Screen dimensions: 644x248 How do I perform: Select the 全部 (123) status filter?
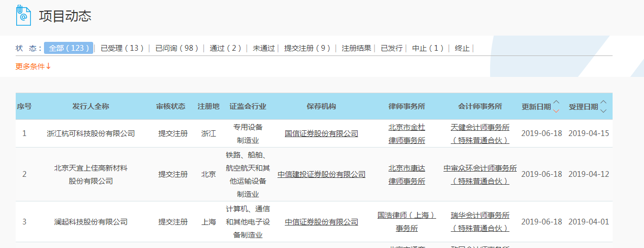pyautogui.click(x=69, y=48)
